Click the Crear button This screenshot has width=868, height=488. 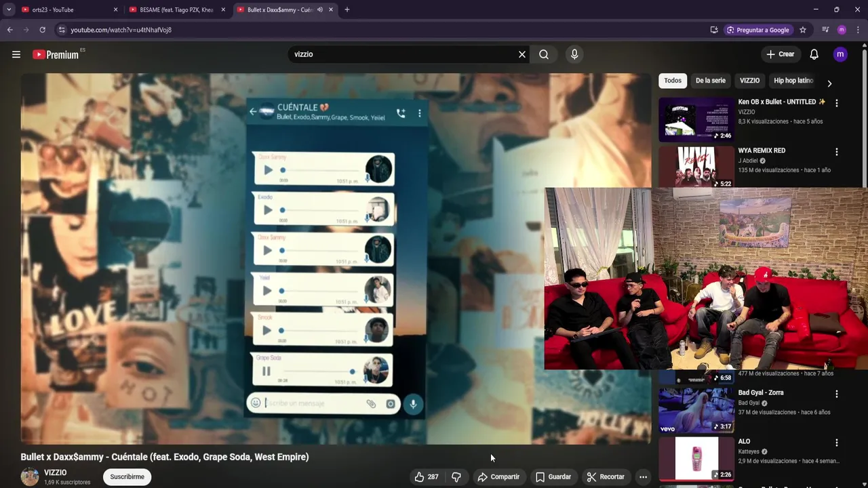click(780, 54)
